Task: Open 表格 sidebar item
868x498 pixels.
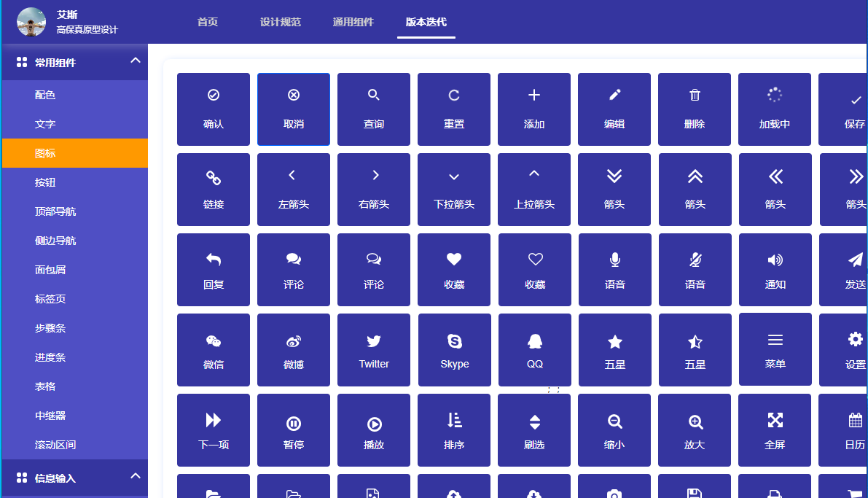Action: point(75,386)
